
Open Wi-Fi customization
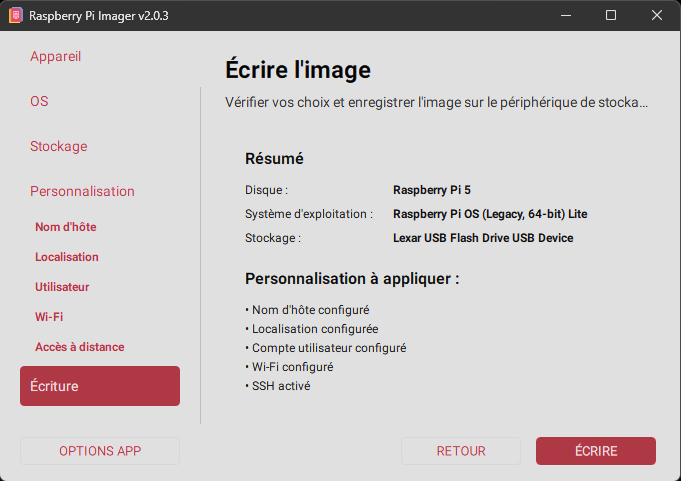click(49, 317)
